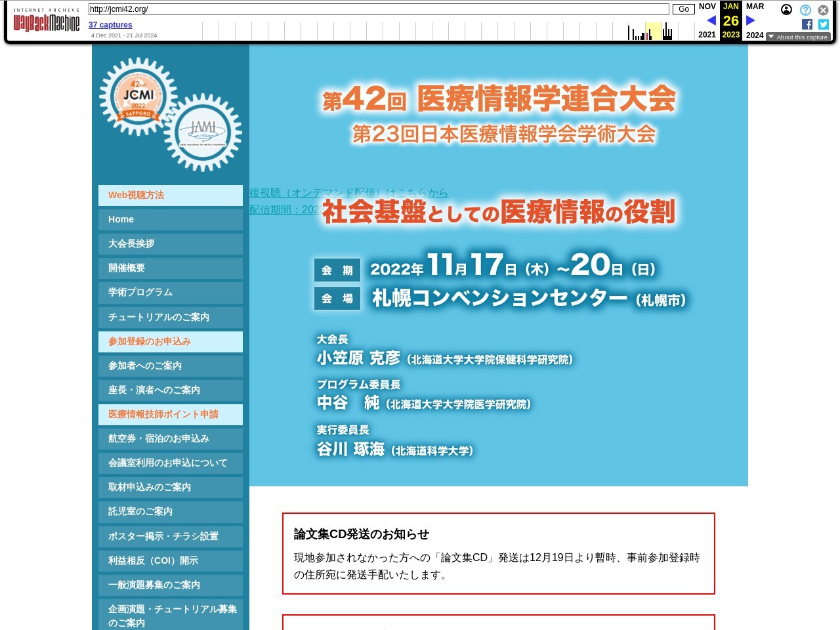Expand the About this capture dropdown
This screenshot has height=630, width=840.
point(798,37)
